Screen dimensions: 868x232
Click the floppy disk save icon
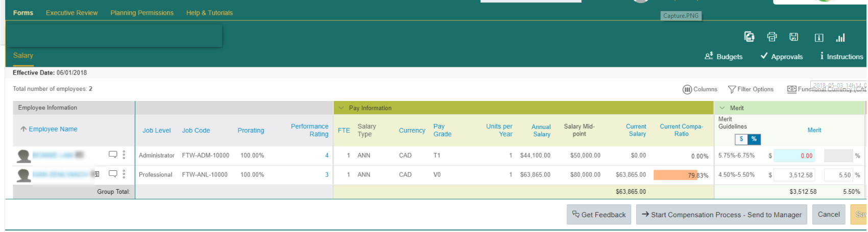(x=794, y=37)
